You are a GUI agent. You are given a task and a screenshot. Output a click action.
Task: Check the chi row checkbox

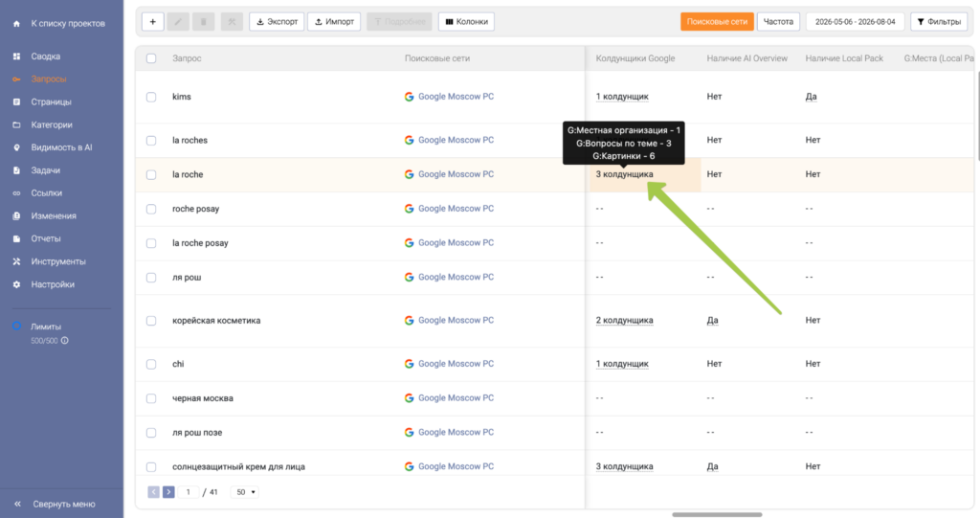click(151, 364)
